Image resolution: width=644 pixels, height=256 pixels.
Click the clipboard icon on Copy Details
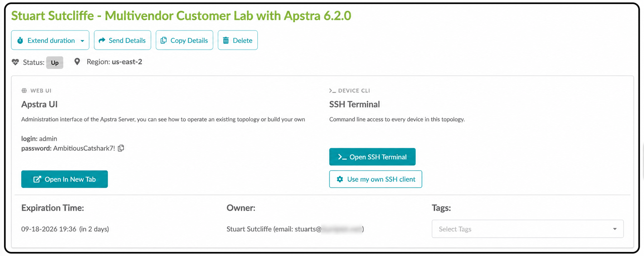[164, 40]
